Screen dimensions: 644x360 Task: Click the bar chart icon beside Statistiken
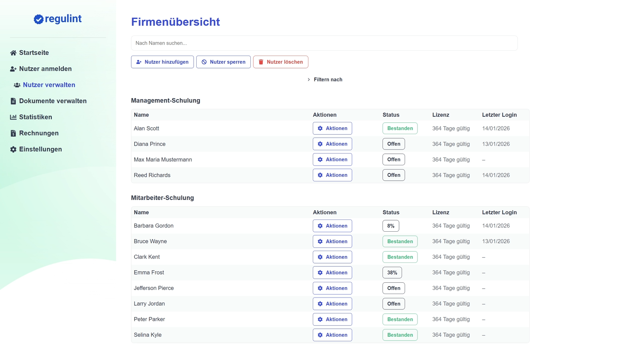(x=13, y=117)
